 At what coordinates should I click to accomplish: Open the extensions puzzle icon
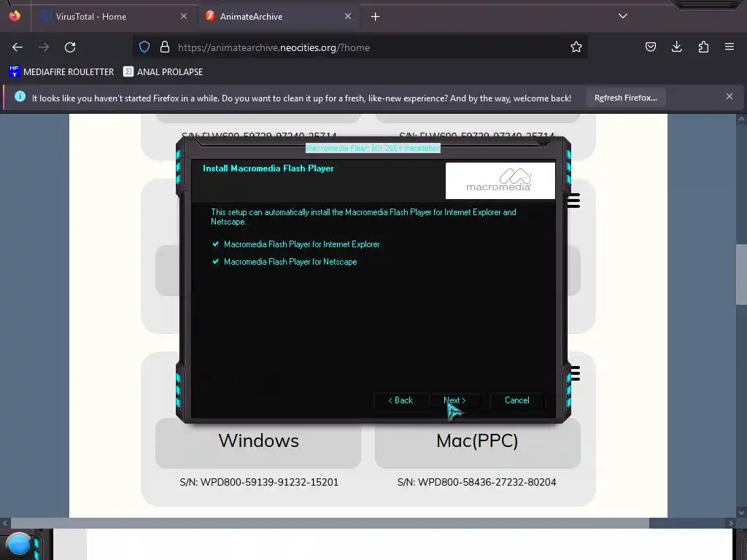[703, 47]
